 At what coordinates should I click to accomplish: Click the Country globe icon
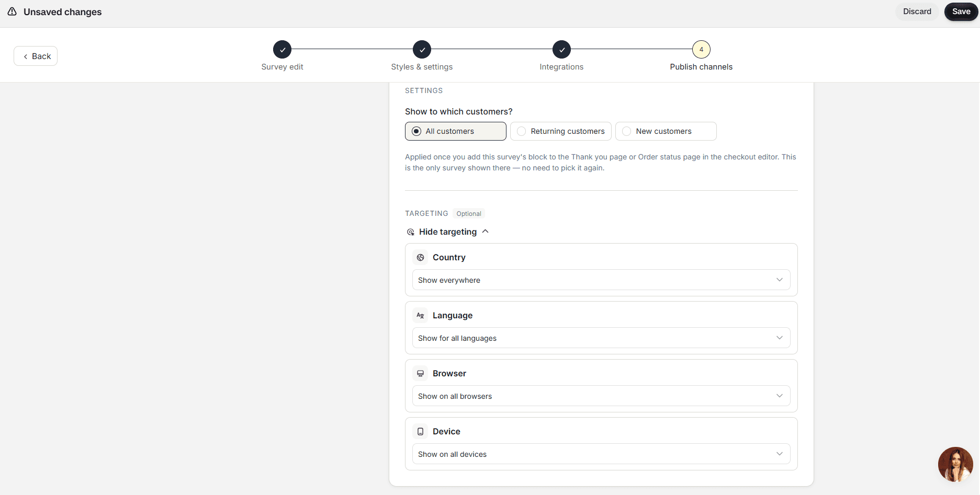420,257
